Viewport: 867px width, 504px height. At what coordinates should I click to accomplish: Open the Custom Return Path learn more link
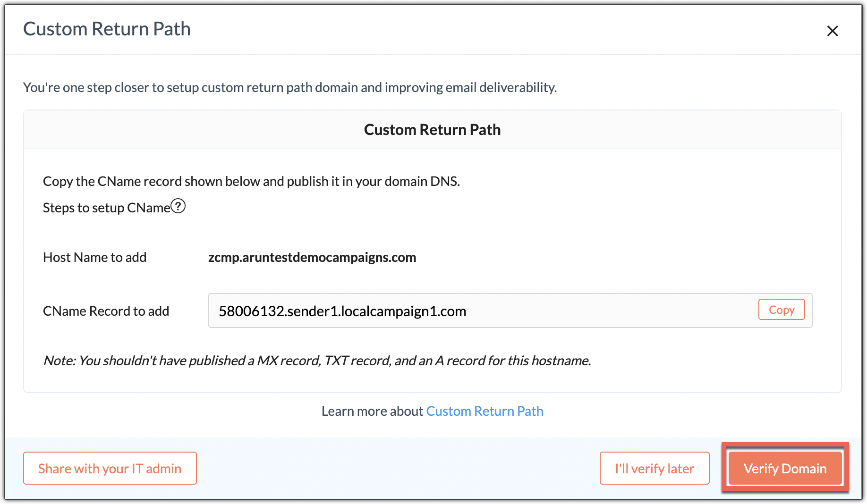click(484, 411)
